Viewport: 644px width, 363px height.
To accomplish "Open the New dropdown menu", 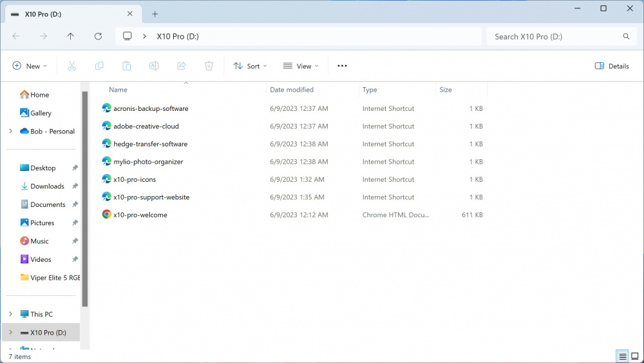I will (30, 66).
